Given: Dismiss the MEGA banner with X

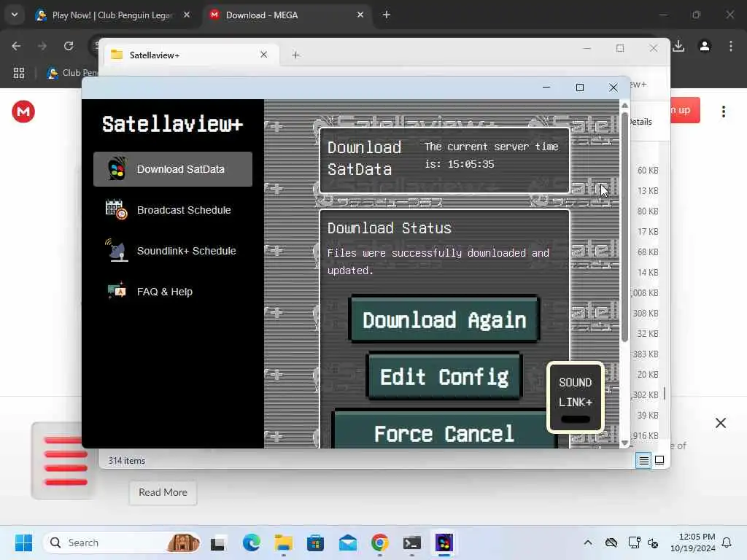Looking at the screenshot, I should point(720,423).
